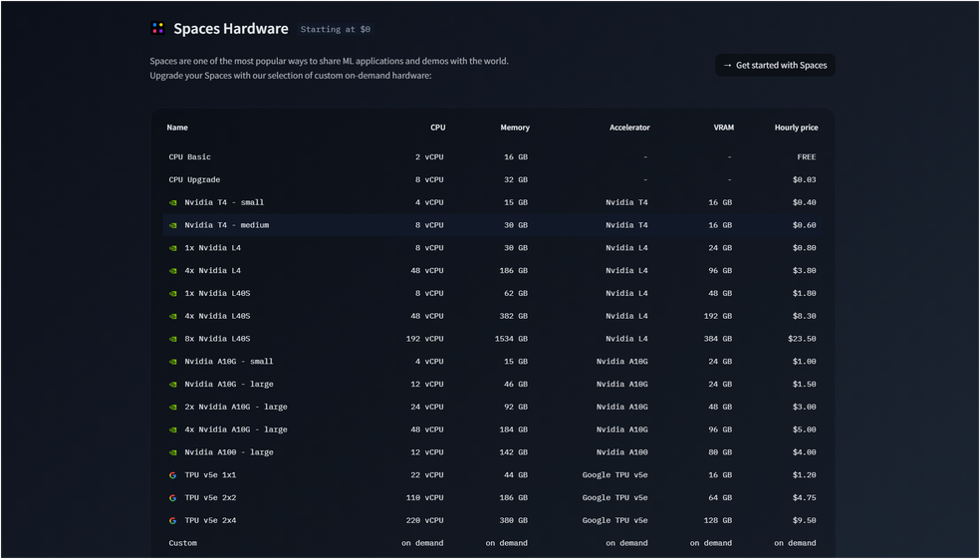Click the 1534 GB memory value

(x=511, y=339)
